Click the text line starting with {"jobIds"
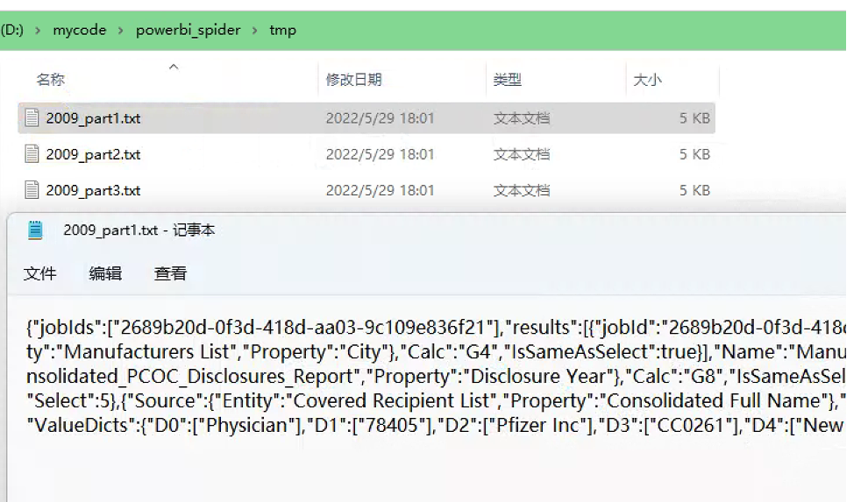The height and width of the screenshot is (502, 868). (x=437, y=328)
